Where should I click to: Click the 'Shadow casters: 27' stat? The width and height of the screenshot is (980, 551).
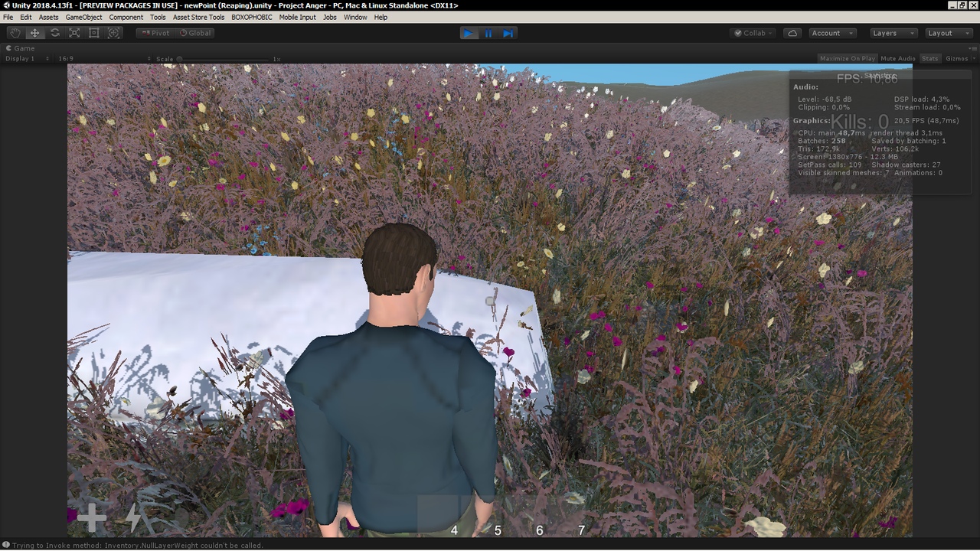coord(906,165)
